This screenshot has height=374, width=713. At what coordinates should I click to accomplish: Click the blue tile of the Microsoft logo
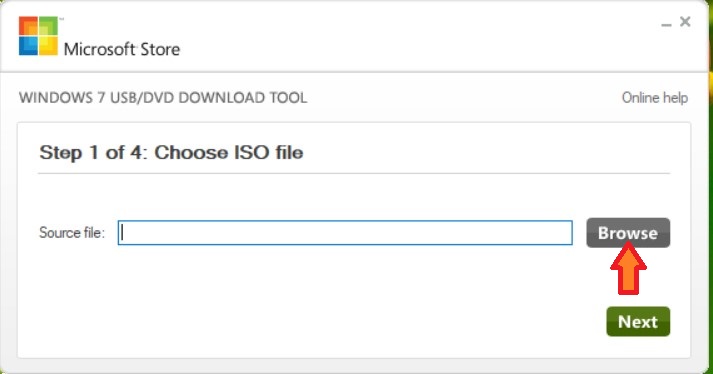point(28,46)
